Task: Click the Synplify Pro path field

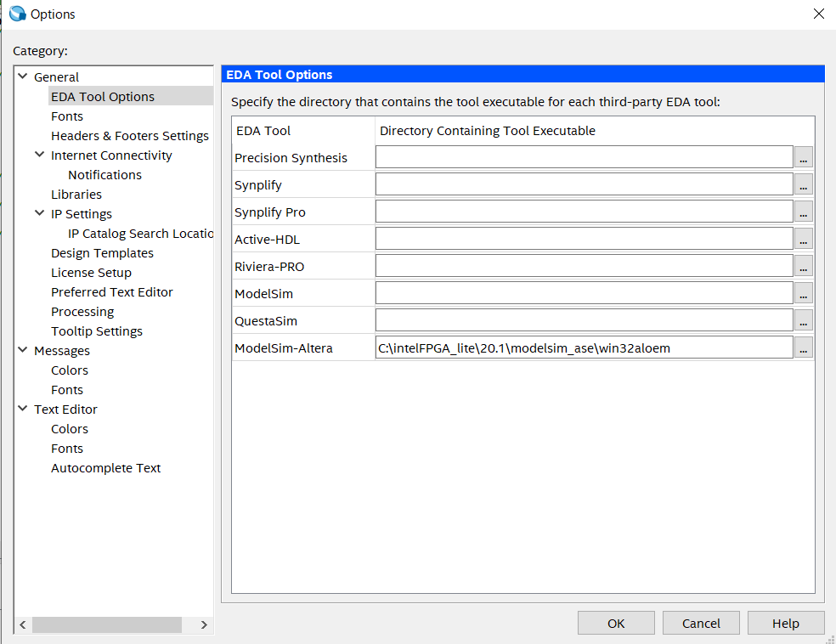Action: 585,212
